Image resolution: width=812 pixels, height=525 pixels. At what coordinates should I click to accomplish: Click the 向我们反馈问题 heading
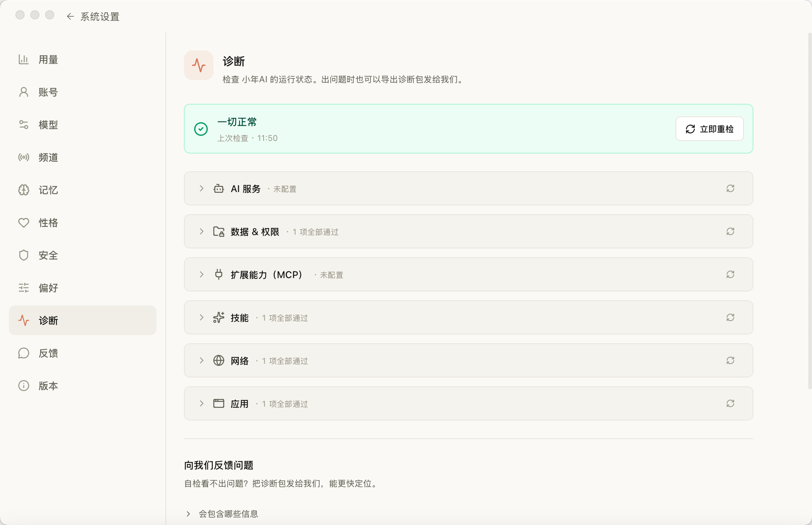[219, 465]
